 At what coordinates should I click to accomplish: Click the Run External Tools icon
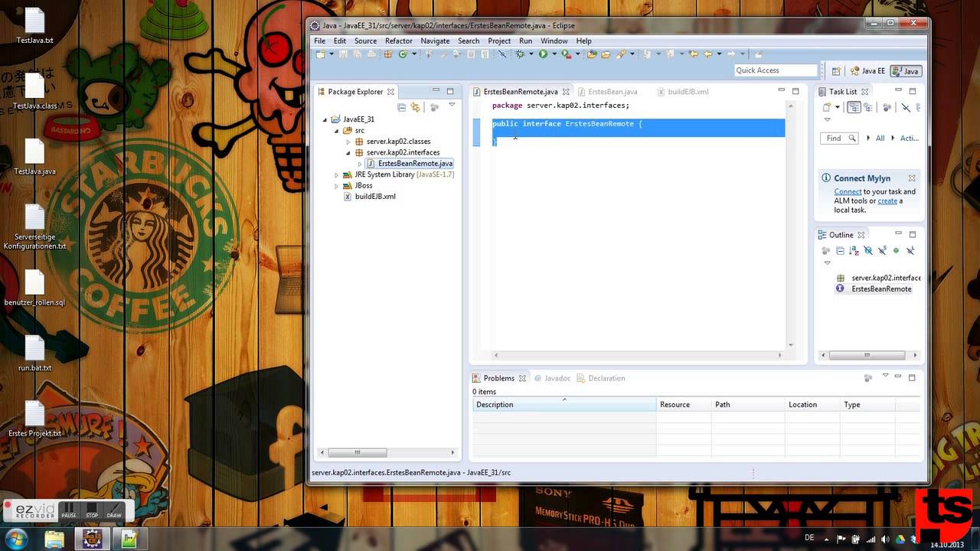point(567,54)
